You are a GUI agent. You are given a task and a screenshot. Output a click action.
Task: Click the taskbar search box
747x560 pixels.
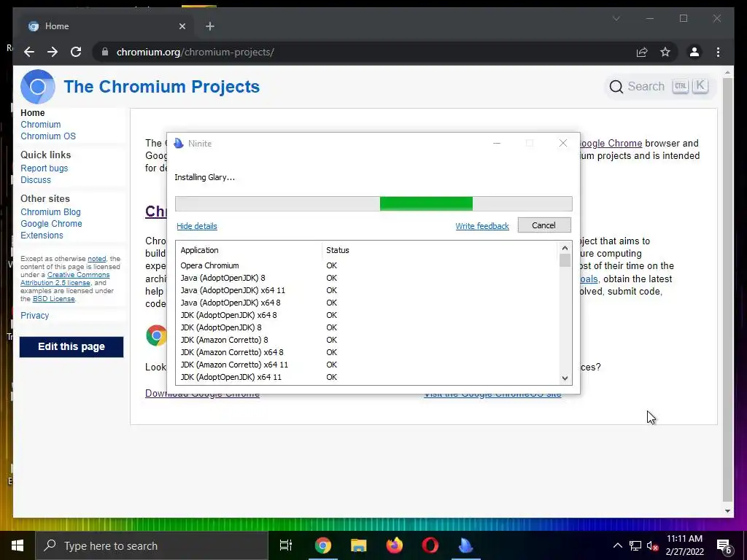pos(152,545)
